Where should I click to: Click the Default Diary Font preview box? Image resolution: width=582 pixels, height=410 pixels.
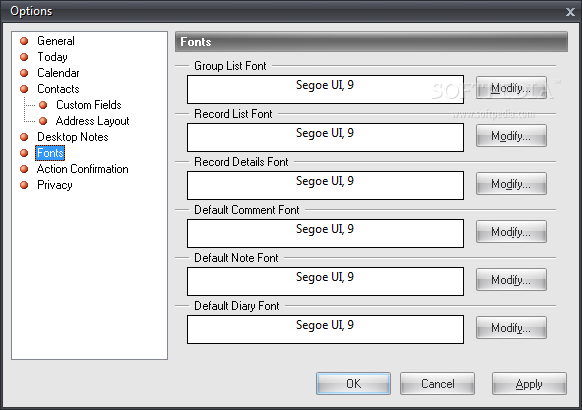point(325,329)
